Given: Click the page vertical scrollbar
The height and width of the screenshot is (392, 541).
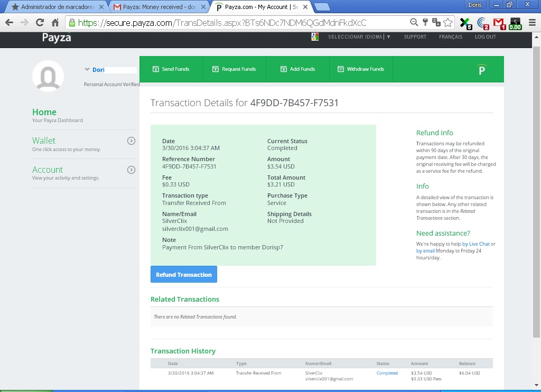Looking at the screenshot, I should (x=536, y=192).
